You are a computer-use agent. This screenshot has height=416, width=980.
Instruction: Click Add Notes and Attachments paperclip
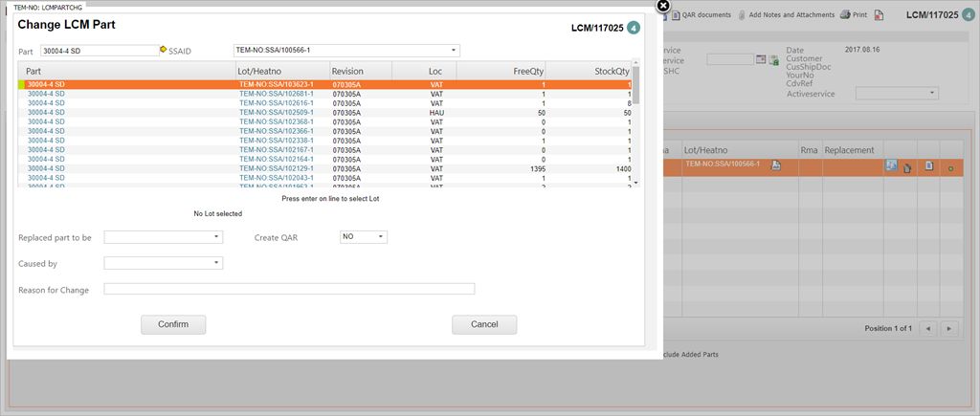pyautogui.click(x=743, y=15)
